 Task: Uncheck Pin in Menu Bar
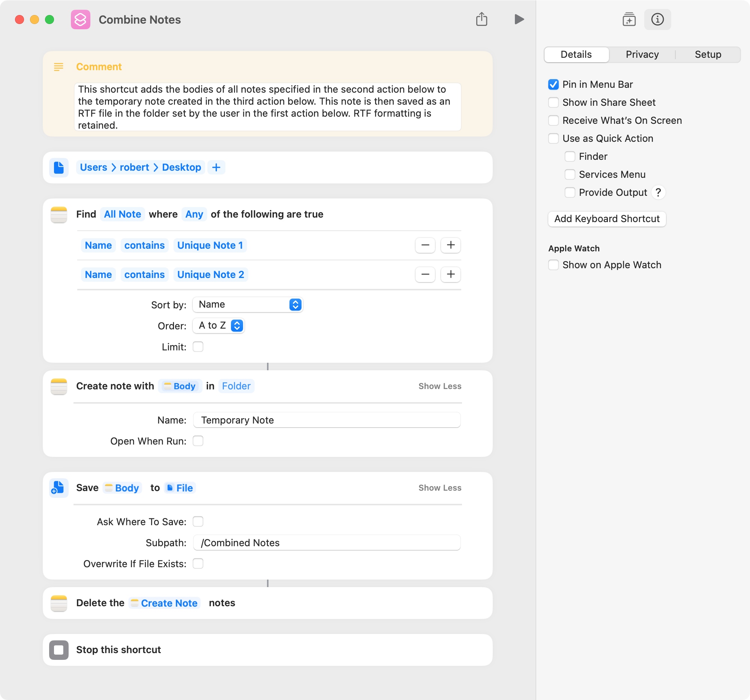(553, 84)
